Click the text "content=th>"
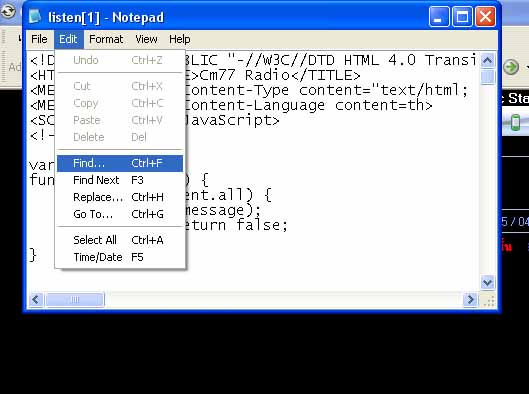This screenshot has width=529, height=394. pyautogui.click(x=383, y=105)
